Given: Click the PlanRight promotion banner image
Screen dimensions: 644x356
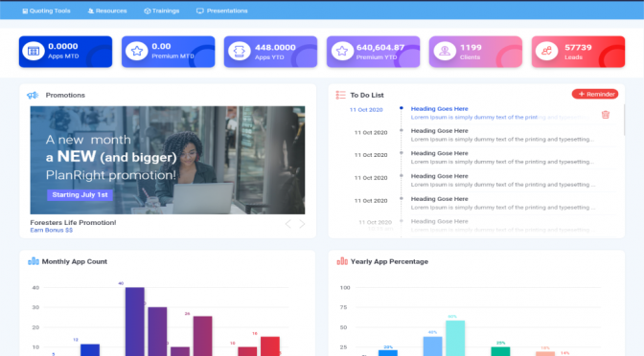Looking at the screenshot, I should (168, 160).
